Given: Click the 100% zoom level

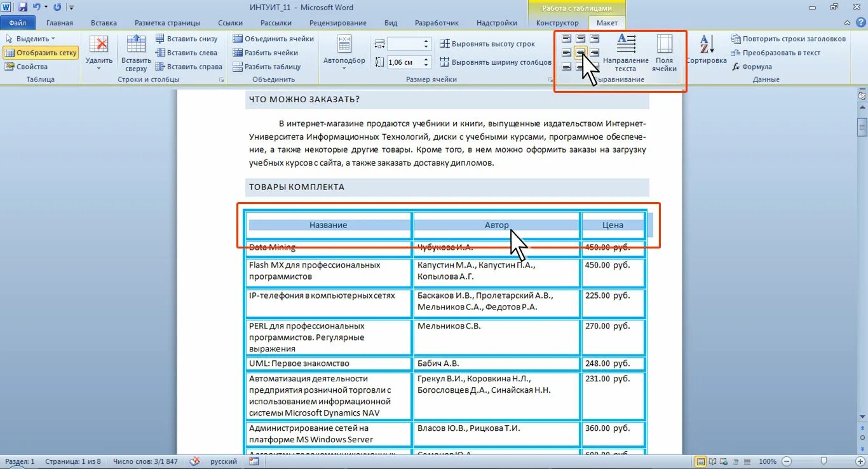Looking at the screenshot, I should click(x=768, y=461).
